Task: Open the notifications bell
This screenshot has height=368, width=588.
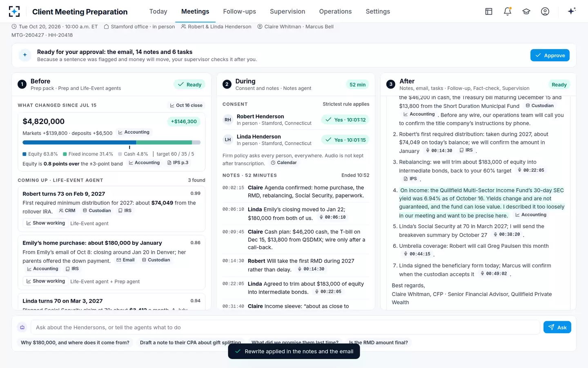Action: pyautogui.click(x=508, y=11)
